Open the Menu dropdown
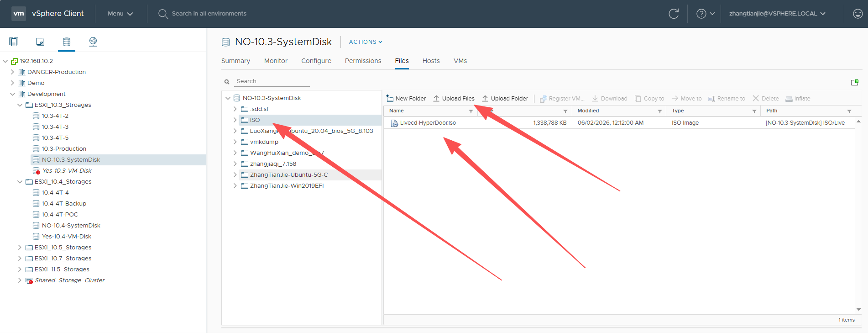The image size is (868, 333). click(x=120, y=14)
